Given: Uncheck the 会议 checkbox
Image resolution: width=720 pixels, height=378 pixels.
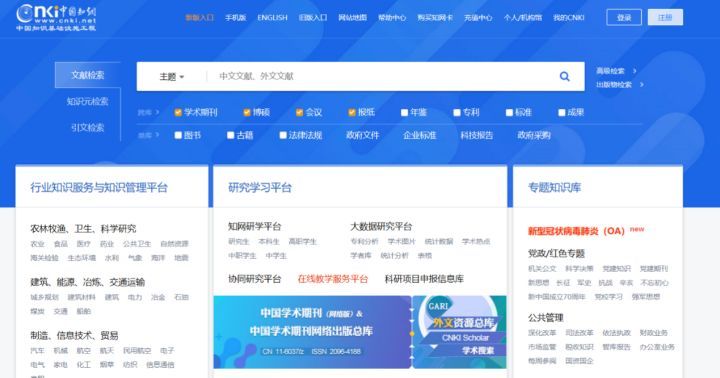Looking at the screenshot, I should point(299,113).
